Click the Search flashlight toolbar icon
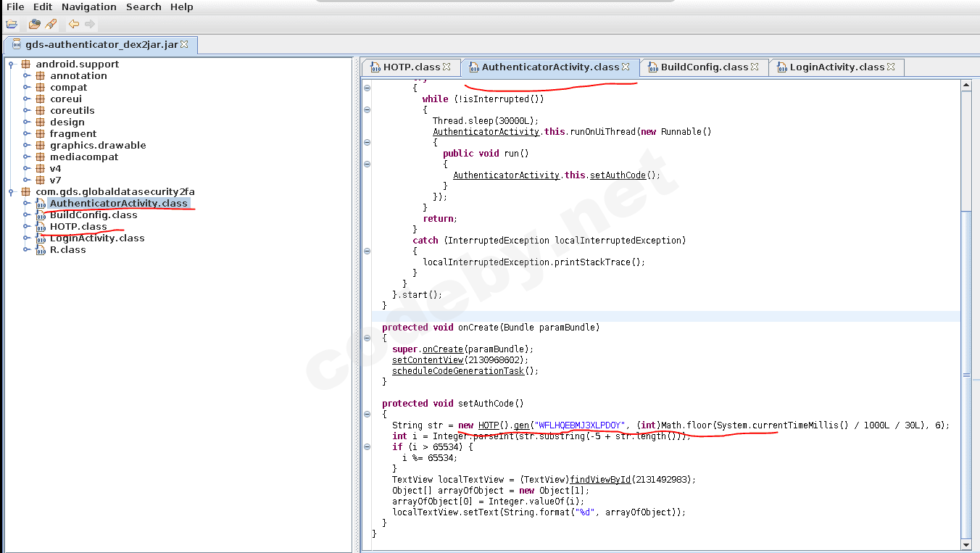This screenshot has height=553, width=980. pos(51,24)
